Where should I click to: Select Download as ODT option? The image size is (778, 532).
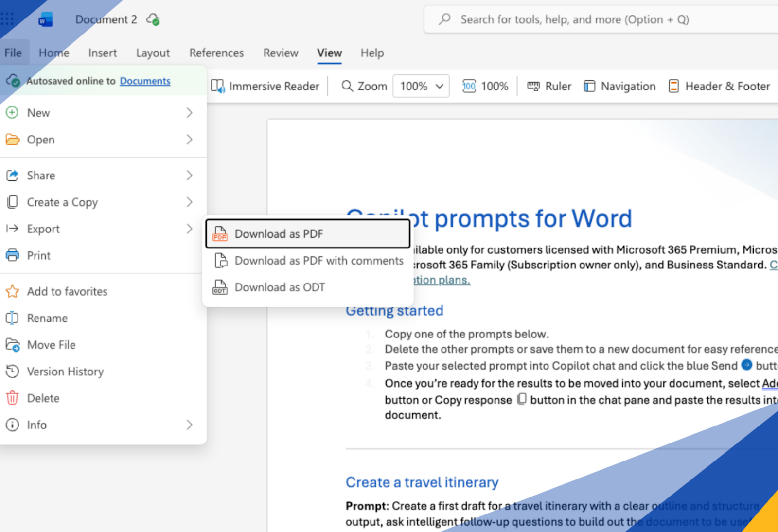pyautogui.click(x=280, y=287)
